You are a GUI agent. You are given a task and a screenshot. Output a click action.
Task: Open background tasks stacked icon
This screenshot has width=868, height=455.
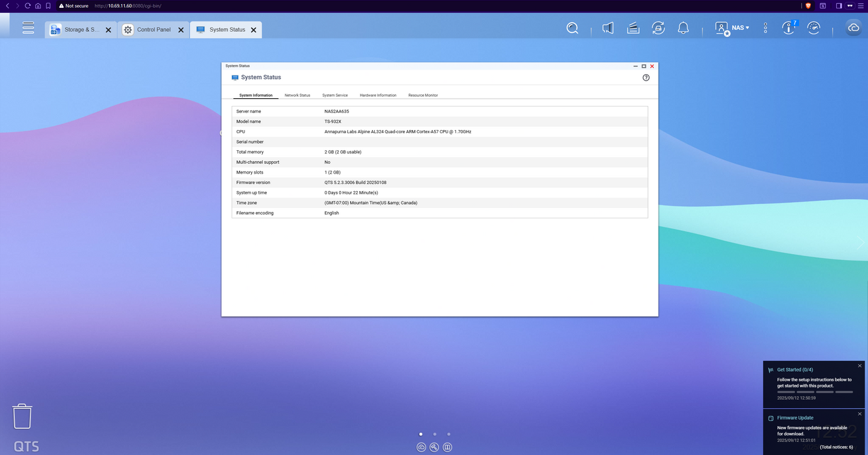pyautogui.click(x=633, y=28)
